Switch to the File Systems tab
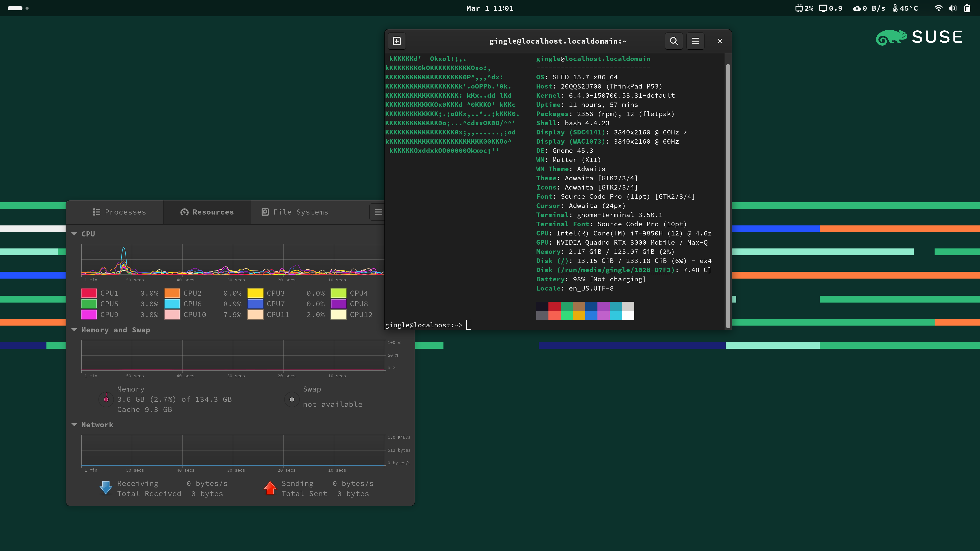This screenshot has width=980, height=551. [x=295, y=212]
